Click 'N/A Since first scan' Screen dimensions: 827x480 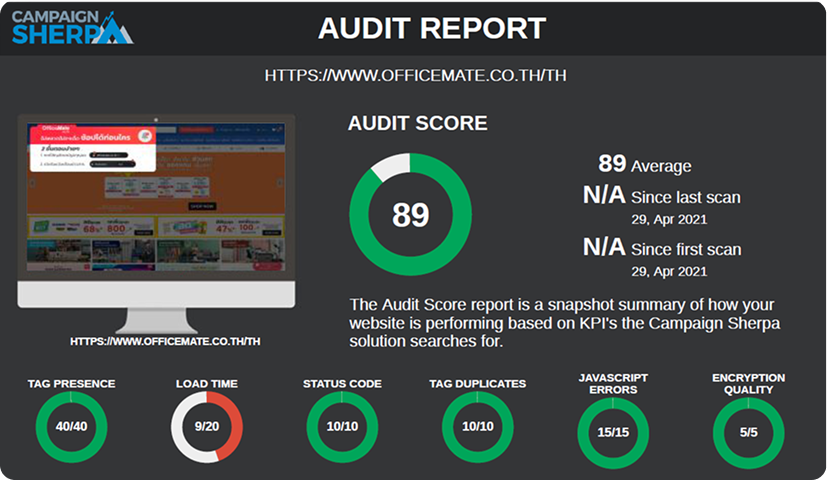(662, 247)
